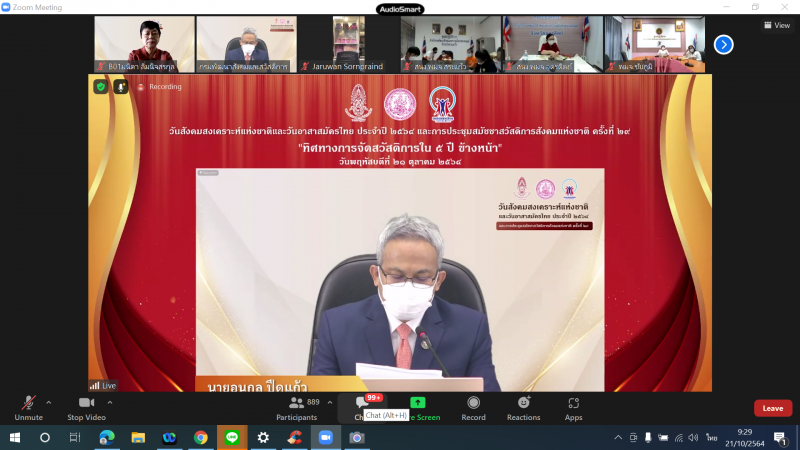The height and width of the screenshot is (450, 800).
Task: Click green encryption shield icon
Action: pos(101,87)
